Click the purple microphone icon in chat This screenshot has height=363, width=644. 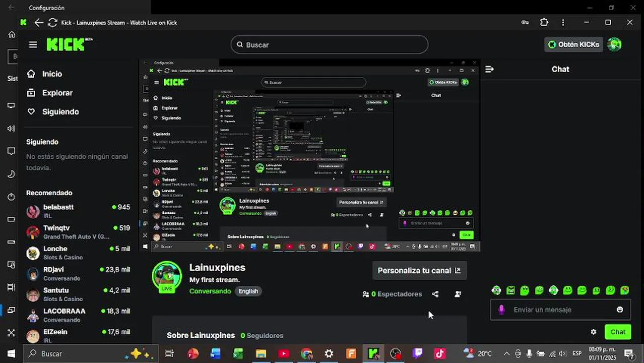pos(501,310)
